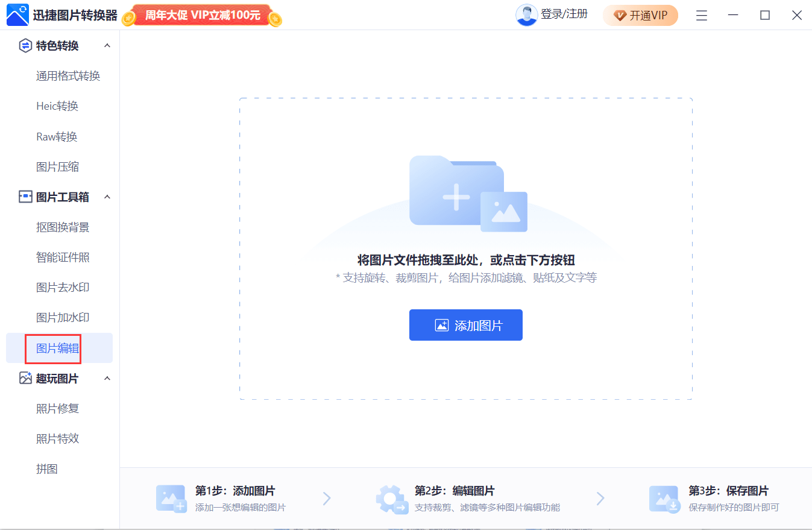Open the hamburger menu icon in title bar

coord(702,16)
